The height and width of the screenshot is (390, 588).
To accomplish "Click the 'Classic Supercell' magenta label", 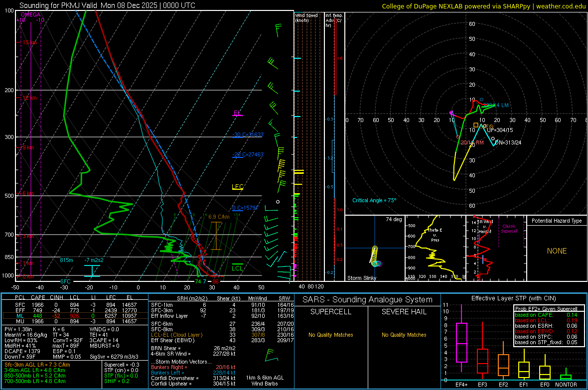I will pos(509,229).
